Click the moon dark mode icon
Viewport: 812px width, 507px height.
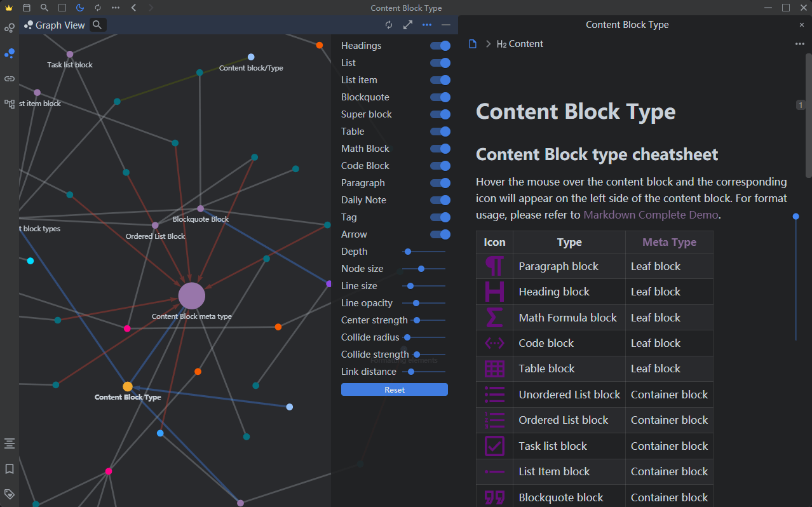click(79, 8)
